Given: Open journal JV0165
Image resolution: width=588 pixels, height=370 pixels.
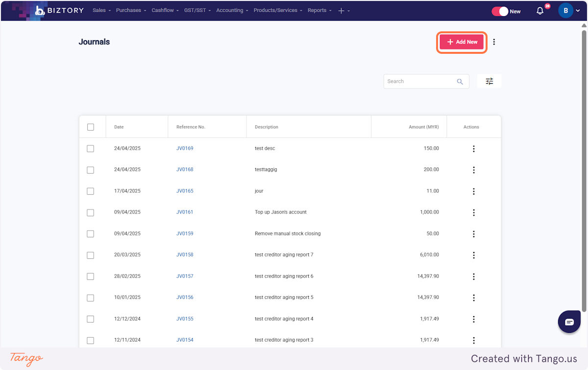Looking at the screenshot, I should click(185, 191).
